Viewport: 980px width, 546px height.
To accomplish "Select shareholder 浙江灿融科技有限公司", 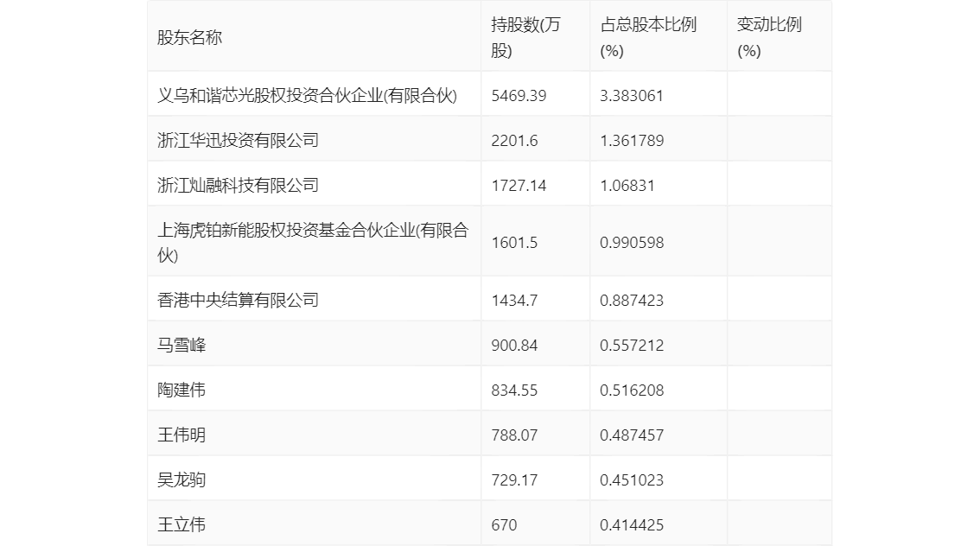I will point(238,186).
